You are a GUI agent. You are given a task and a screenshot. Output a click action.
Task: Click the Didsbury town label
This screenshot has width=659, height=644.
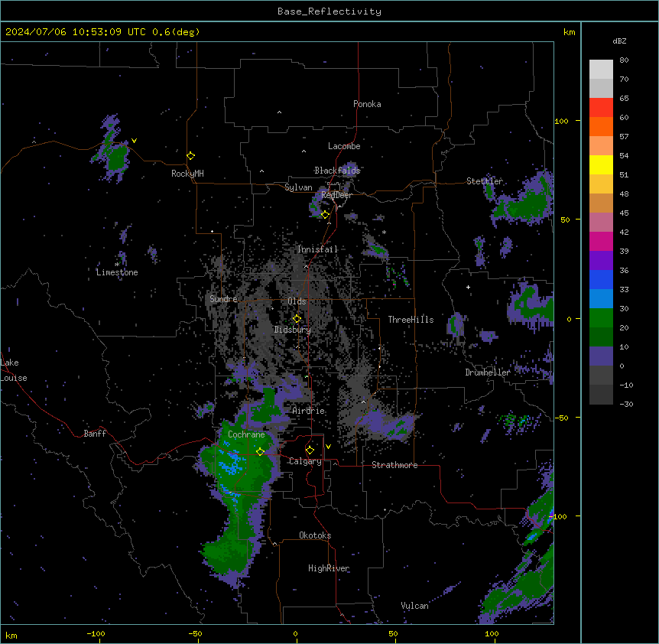pos(293,330)
